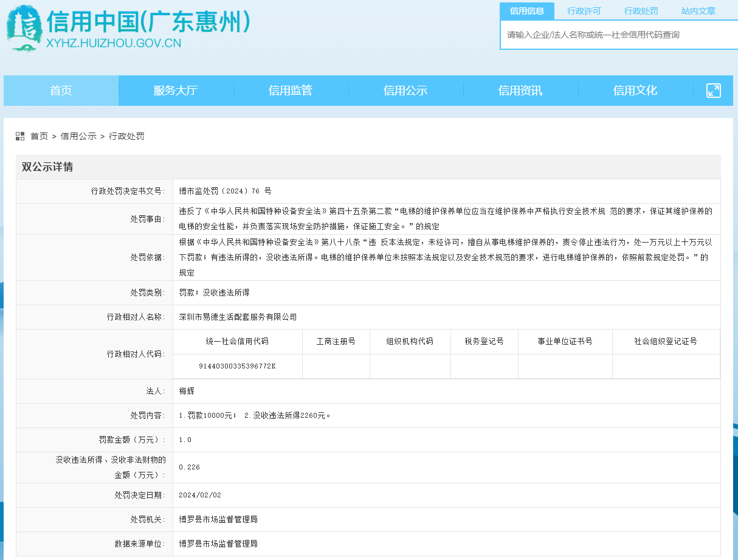Click the 社会组织登记证号 column header
738x560 pixels.
tap(666, 342)
